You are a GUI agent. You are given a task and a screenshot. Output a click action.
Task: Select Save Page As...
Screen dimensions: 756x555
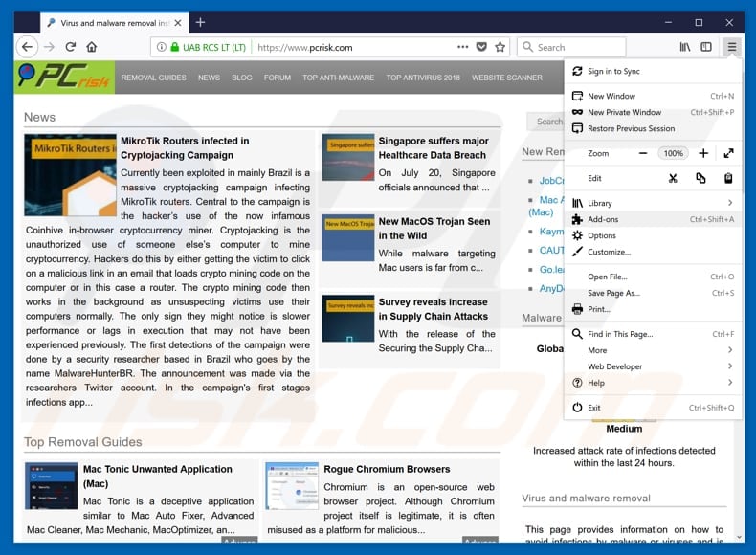[x=653, y=293]
